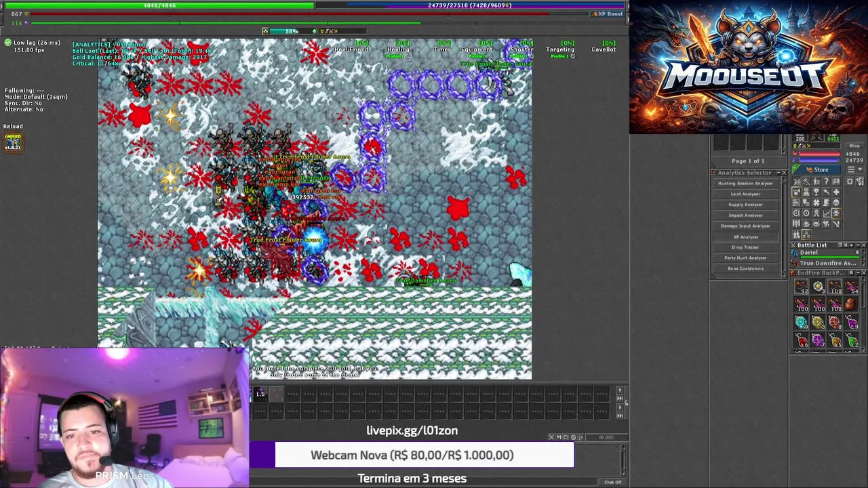Open Impact Analyser
Screen dimensions: 868x488
point(745,216)
